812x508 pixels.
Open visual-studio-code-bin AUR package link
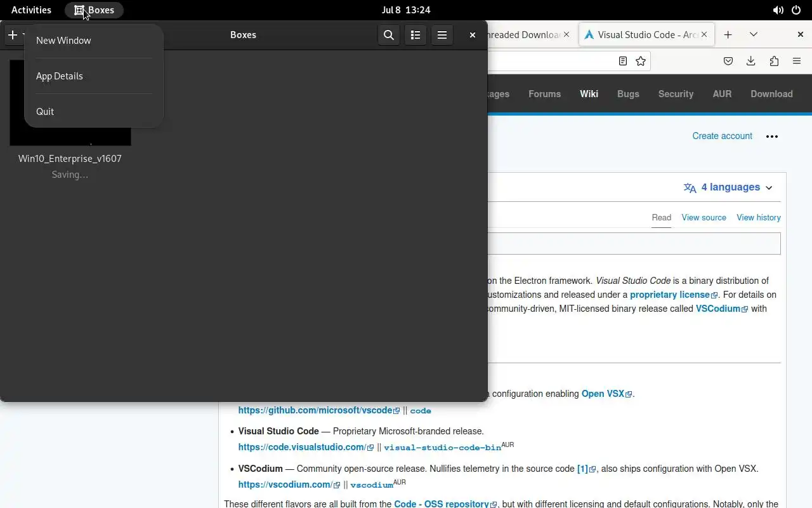pos(442,448)
